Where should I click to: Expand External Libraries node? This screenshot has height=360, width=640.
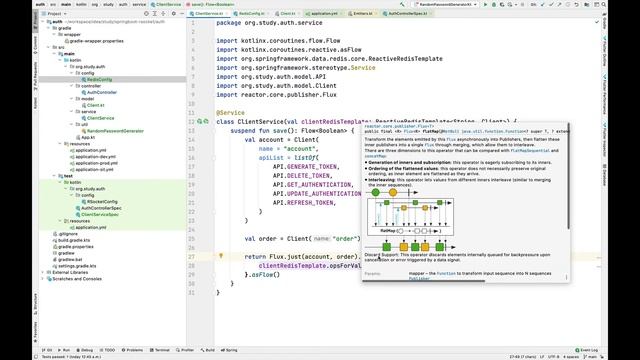coord(43,272)
